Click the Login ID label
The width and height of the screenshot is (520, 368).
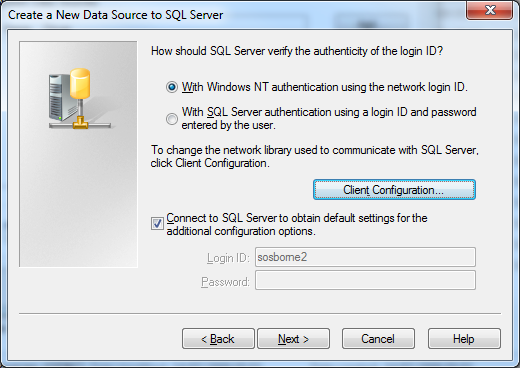click(x=228, y=258)
